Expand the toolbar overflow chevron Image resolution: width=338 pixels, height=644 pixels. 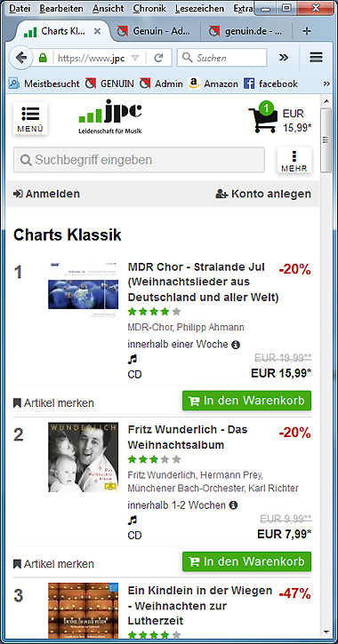(x=284, y=58)
